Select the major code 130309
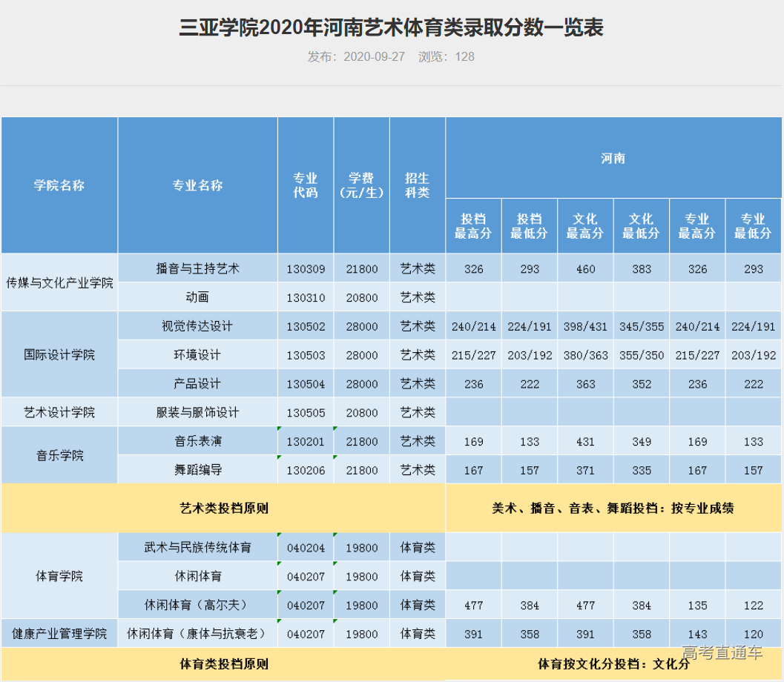The width and height of the screenshot is (784, 682). [x=305, y=268]
